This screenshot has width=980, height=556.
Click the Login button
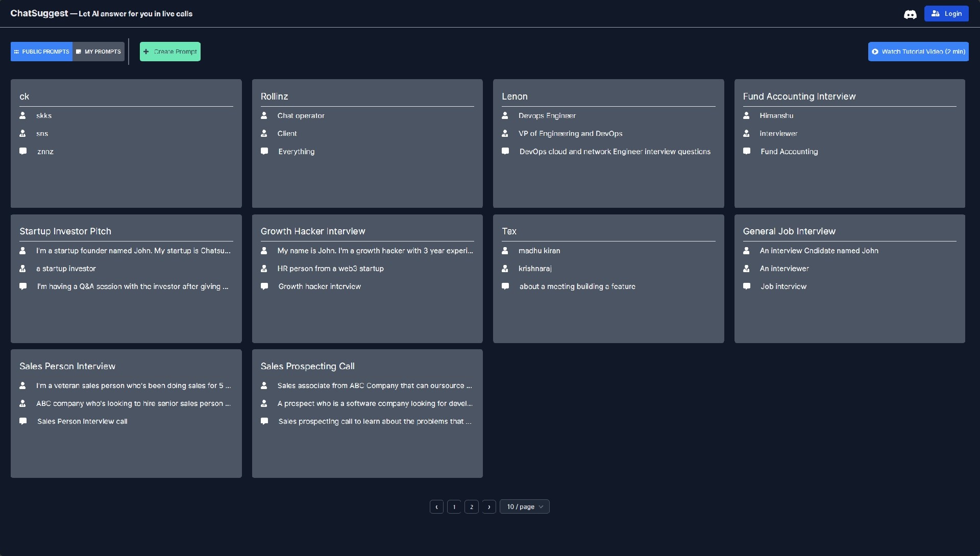pos(946,14)
